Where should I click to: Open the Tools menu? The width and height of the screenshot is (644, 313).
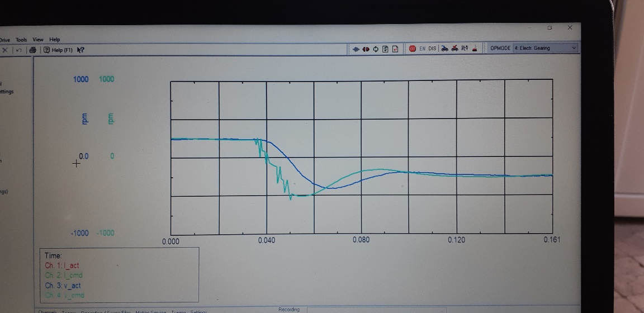(21, 40)
